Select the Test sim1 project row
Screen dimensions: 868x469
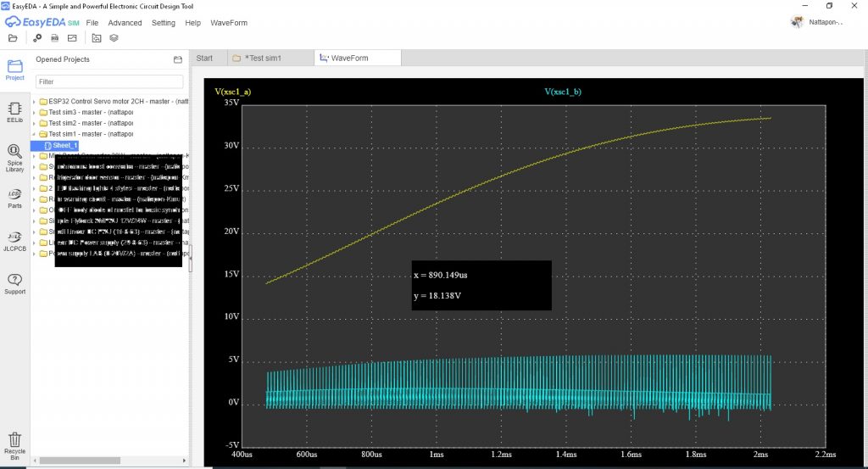coord(86,134)
